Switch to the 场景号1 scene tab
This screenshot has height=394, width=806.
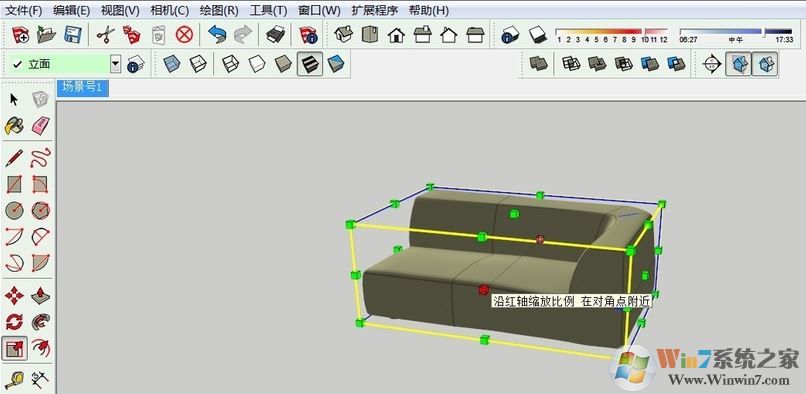82,87
